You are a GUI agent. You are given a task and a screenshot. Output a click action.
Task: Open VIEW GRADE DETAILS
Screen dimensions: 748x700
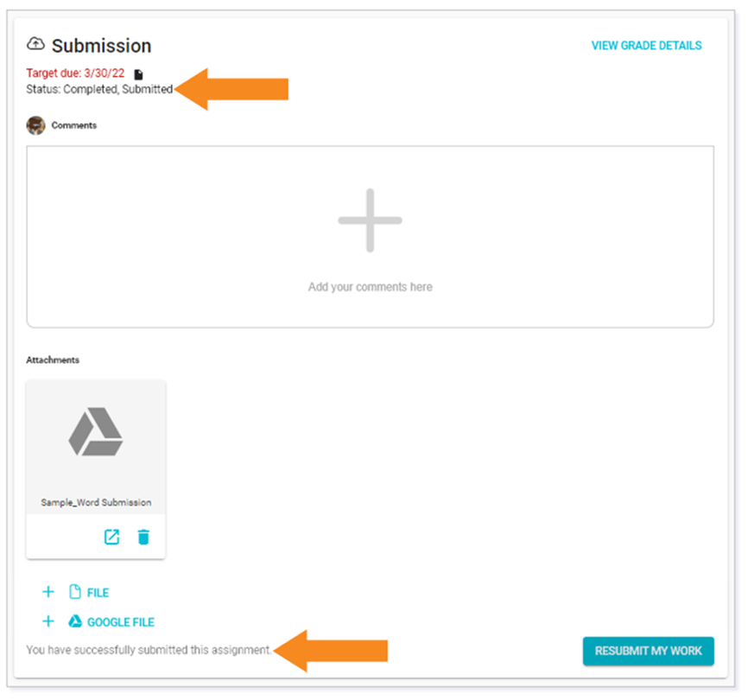[646, 45]
